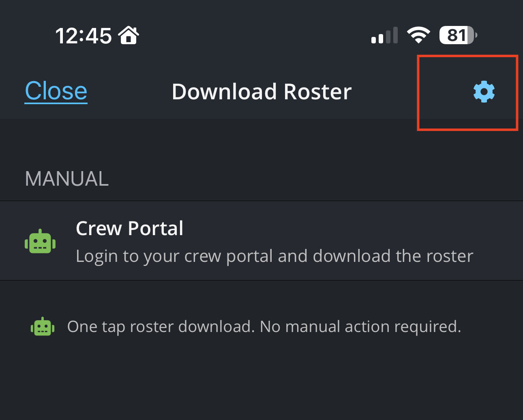Tap the robot icon next to one-tap download
The width and height of the screenshot is (523, 420).
pyautogui.click(x=42, y=326)
